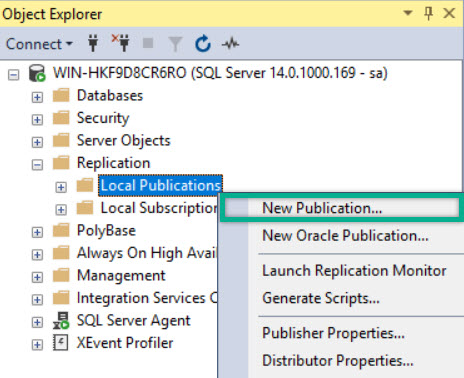The width and height of the screenshot is (464, 378).
Task: Select the SQL Server Agent label
Action: tap(134, 321)
